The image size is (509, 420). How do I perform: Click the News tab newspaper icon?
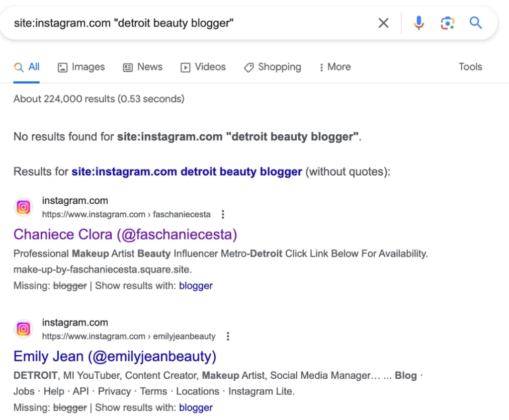coord(127,67)
